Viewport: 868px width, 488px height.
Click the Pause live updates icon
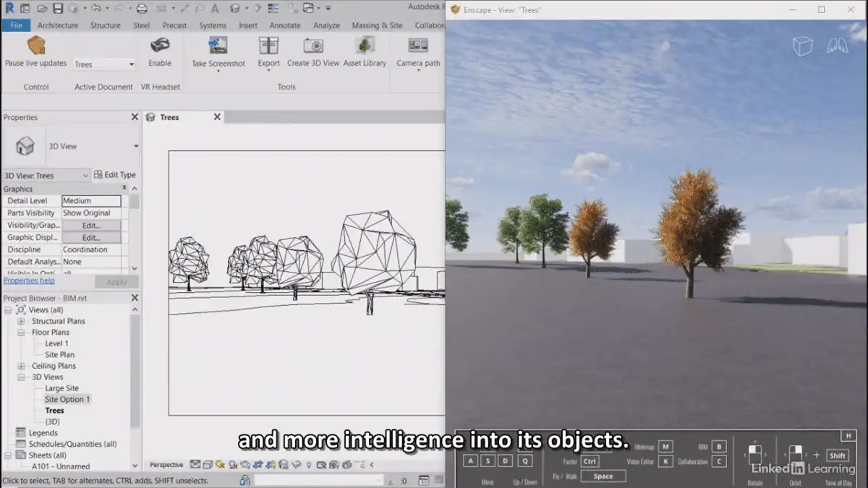tap(35, 46)
